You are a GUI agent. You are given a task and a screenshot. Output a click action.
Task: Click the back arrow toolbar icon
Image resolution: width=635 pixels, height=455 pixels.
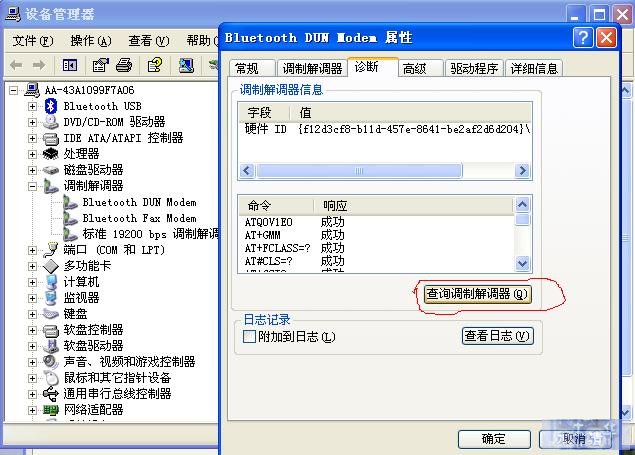coord(16,65)
